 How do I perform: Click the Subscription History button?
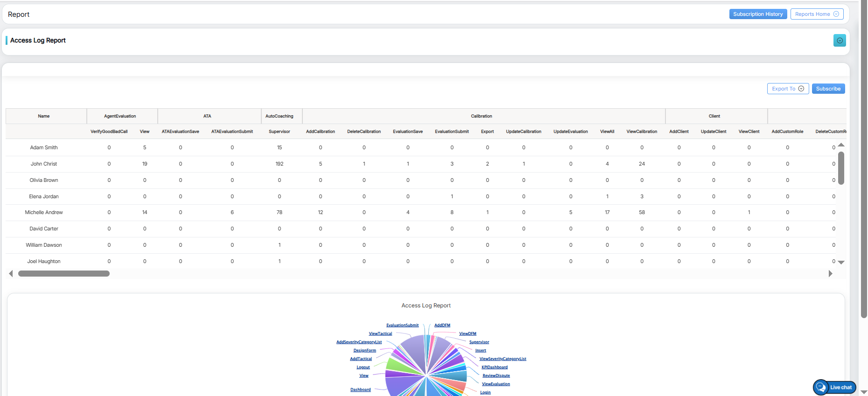(x=758, y=14)
